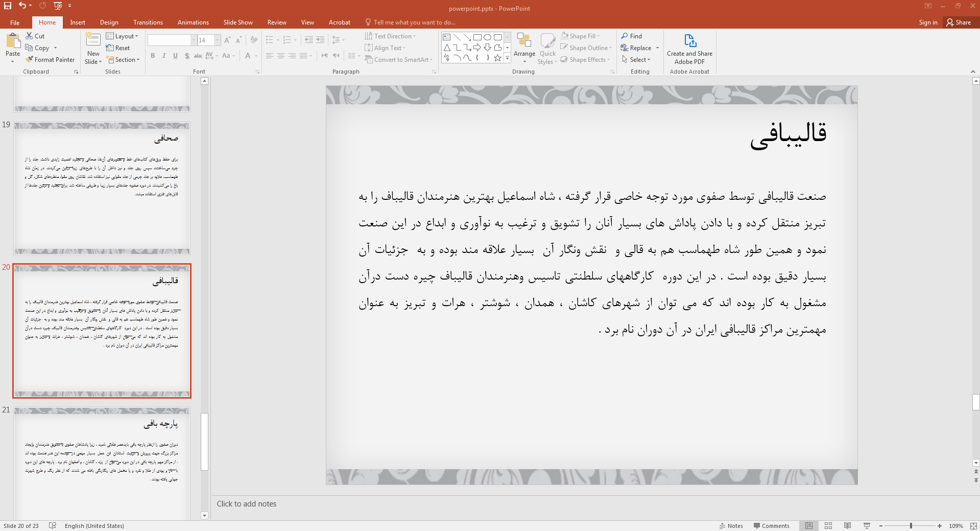Click the Cut scissors icon
The image size is (980, 531).
[29, 36]
